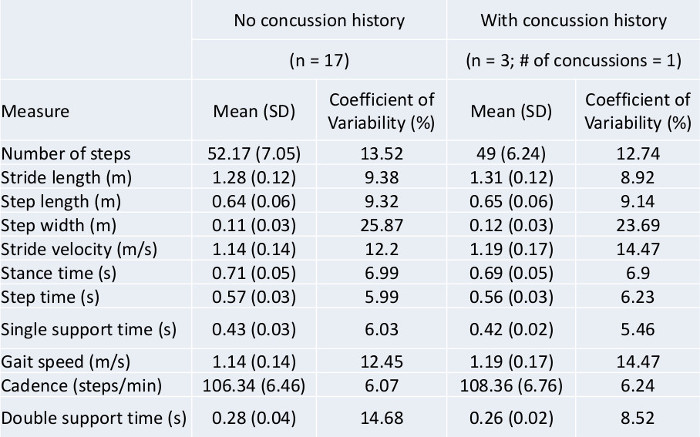The width and height of the screenshot is (700, 437).
Task: Select the "(n = 17)" sample size text
Action: [x=317, y=59]
